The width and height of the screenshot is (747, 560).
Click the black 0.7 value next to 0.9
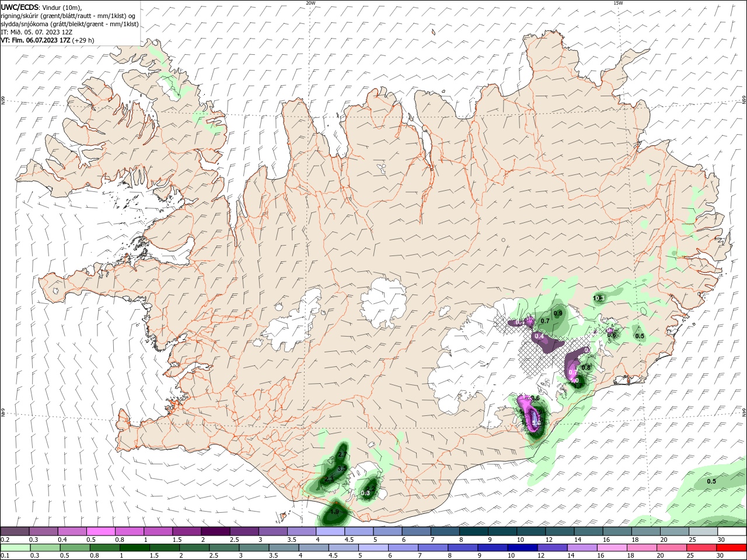[x=545, y=321]
